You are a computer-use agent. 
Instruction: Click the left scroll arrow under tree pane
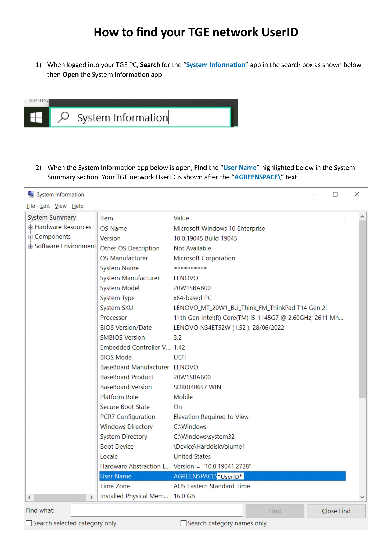[x=29, y=497]
